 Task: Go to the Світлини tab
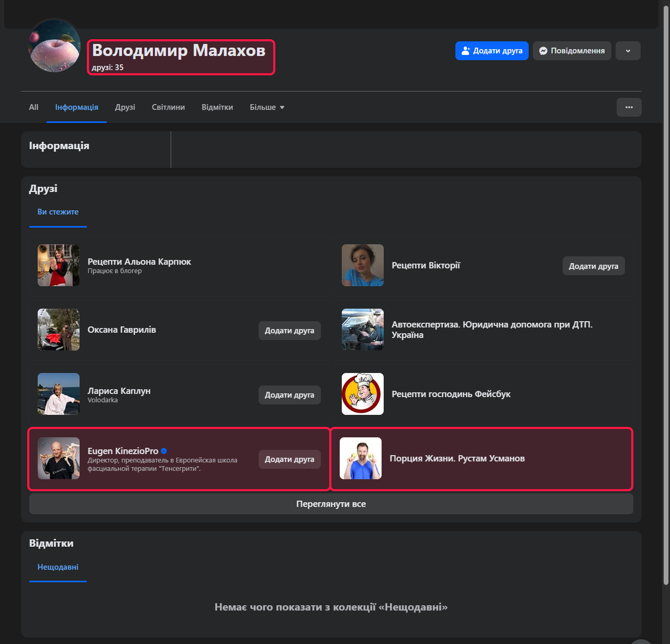(x=168, y=107)
